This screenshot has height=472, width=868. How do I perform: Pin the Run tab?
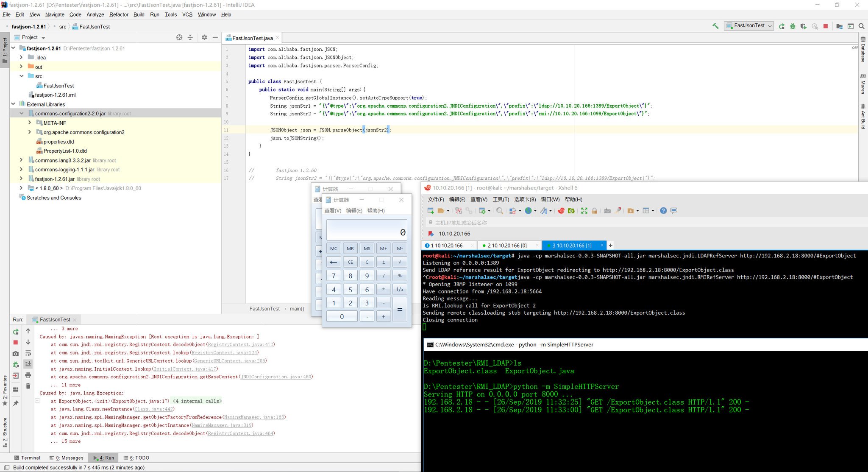[x=16, y=403]
